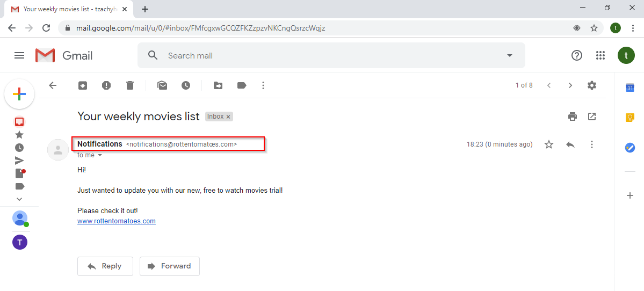
Task: Print all with printer icon
Action: (573, 117)
